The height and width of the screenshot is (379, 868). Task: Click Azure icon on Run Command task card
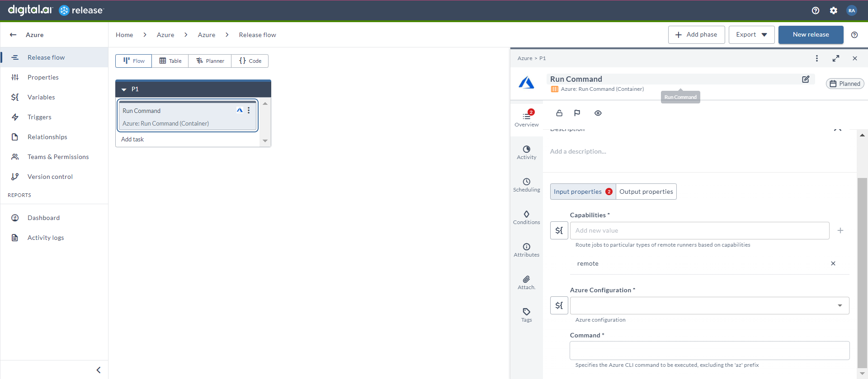(x=240, y=110)
